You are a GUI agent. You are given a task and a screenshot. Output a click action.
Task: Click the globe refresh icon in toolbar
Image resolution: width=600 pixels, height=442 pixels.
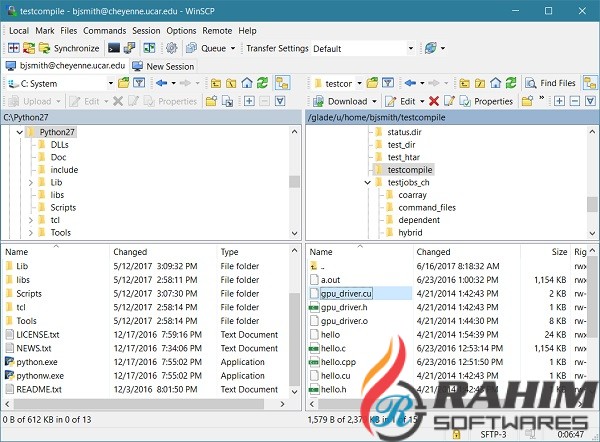tap(430, 48)
